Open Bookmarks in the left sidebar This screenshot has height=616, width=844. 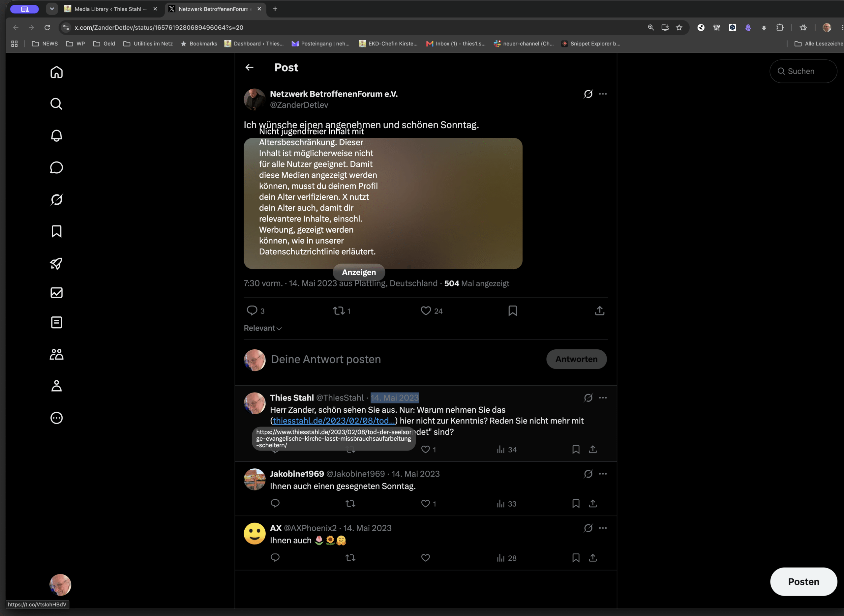[56, 231]
